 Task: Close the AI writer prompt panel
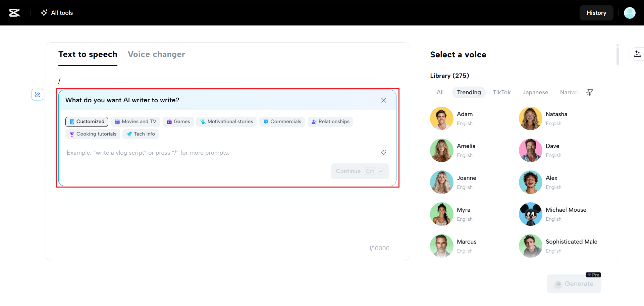coord(383,100)
